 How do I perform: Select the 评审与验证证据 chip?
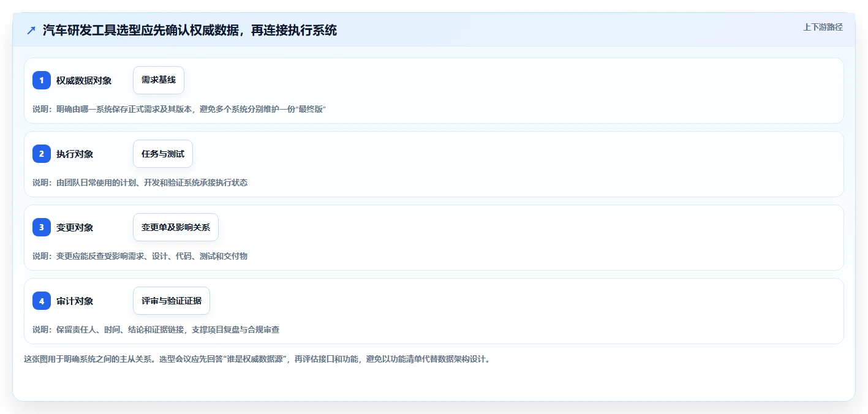coord(172,301)
